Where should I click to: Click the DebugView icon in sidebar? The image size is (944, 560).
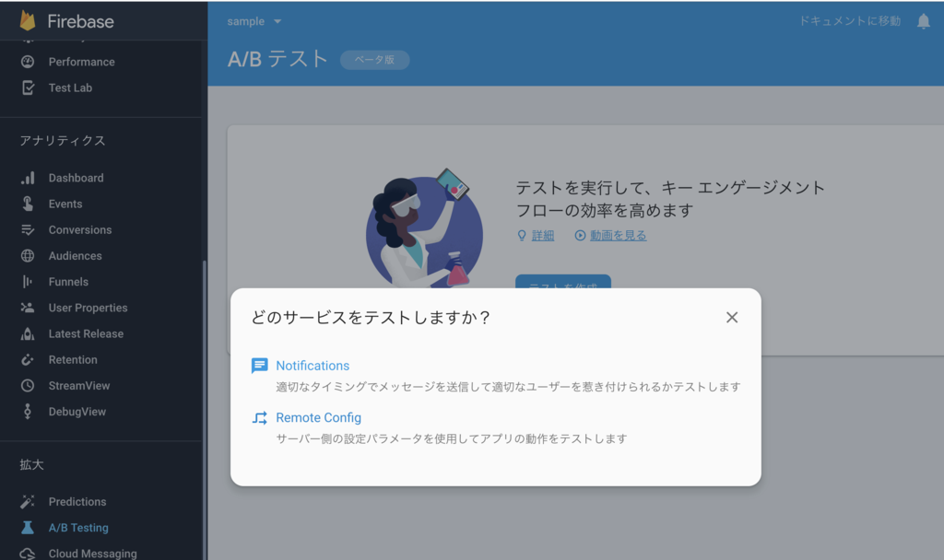coord(28,412)
